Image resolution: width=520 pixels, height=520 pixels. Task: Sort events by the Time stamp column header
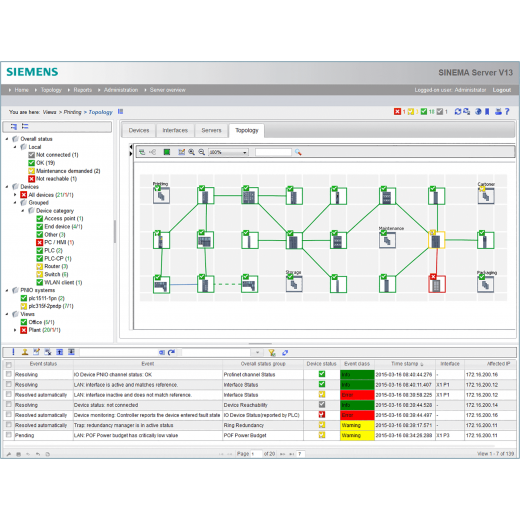405,364
